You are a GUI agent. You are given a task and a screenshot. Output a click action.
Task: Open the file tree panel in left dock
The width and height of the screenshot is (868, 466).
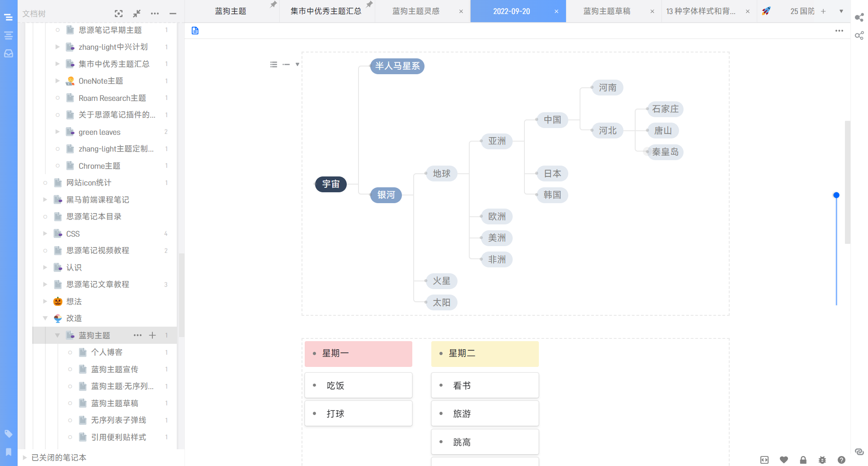8,17
